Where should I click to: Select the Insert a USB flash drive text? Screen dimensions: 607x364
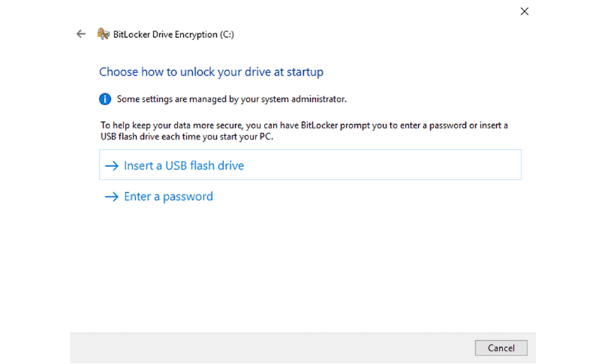(184, 166)
